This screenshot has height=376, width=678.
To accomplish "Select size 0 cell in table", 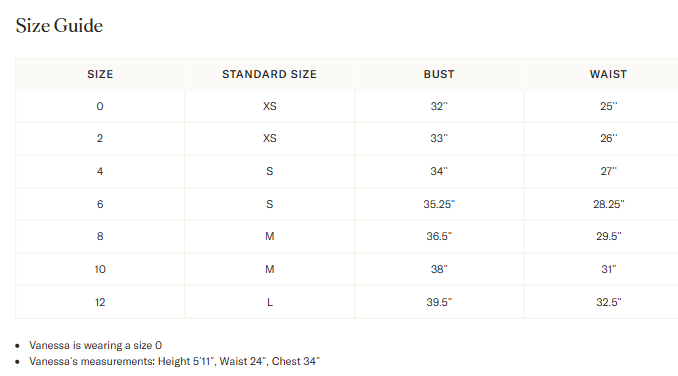I will click(100, 106).
